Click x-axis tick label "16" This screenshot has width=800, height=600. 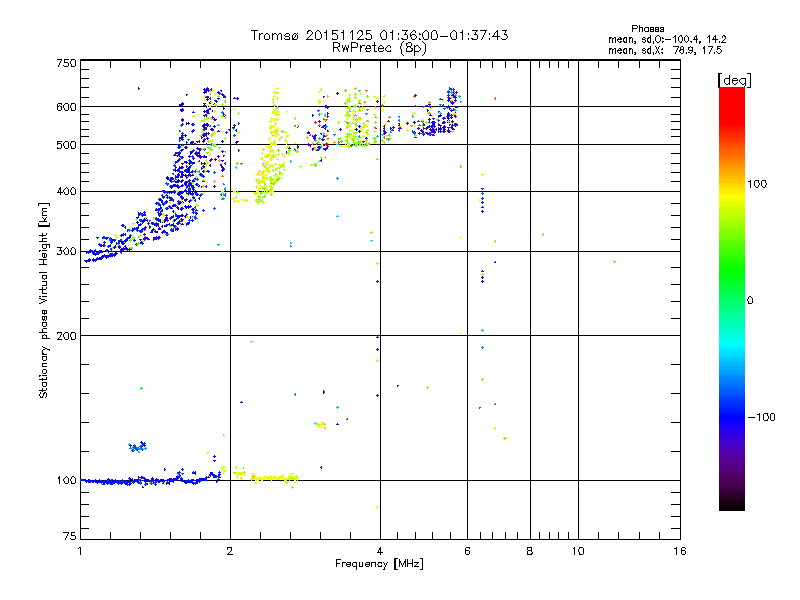[680, 551]
